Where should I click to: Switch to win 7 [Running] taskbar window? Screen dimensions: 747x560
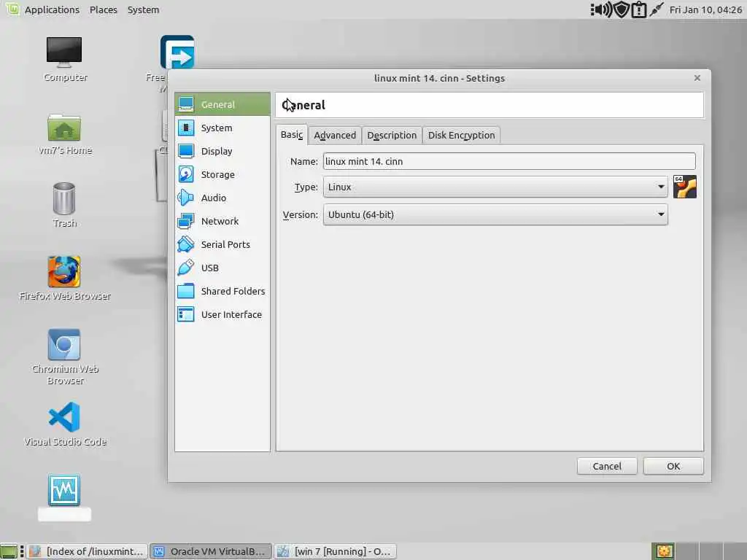pos(335,551)
